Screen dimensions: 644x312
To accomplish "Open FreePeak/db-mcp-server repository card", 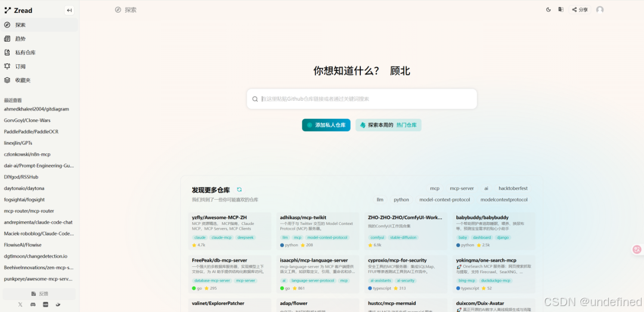I will click(x=230, y=274).
